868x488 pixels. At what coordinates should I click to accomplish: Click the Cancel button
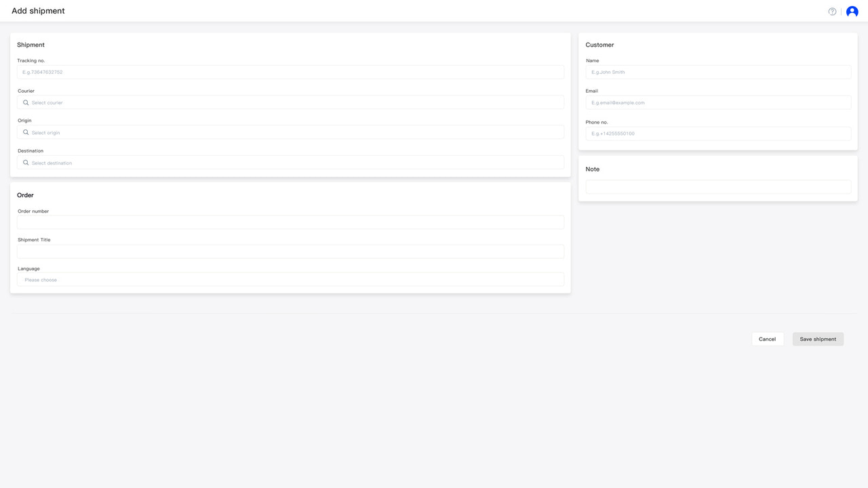[x=768, y=339]
